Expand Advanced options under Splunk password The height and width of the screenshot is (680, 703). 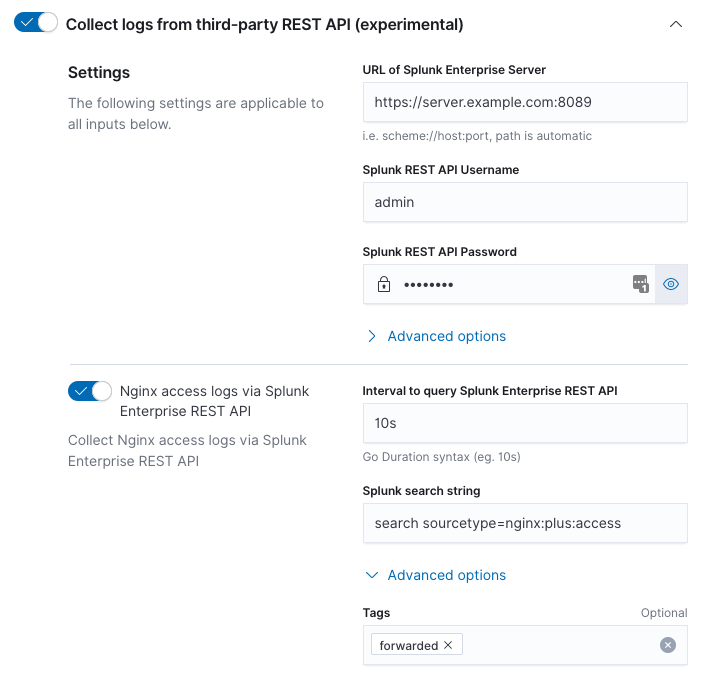pos(446,336)
